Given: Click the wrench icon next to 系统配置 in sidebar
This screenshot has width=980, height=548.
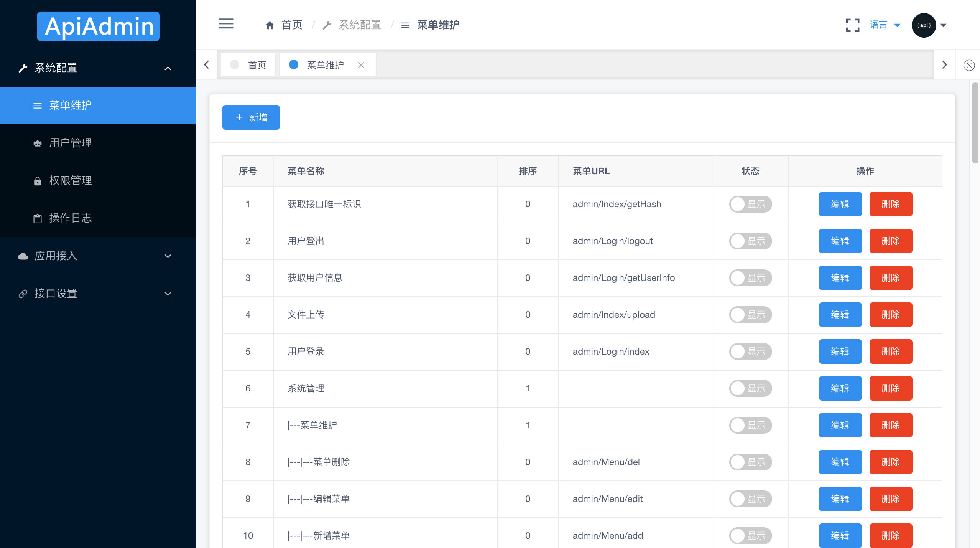Looking at the screenshot, I should pos(23,68).
